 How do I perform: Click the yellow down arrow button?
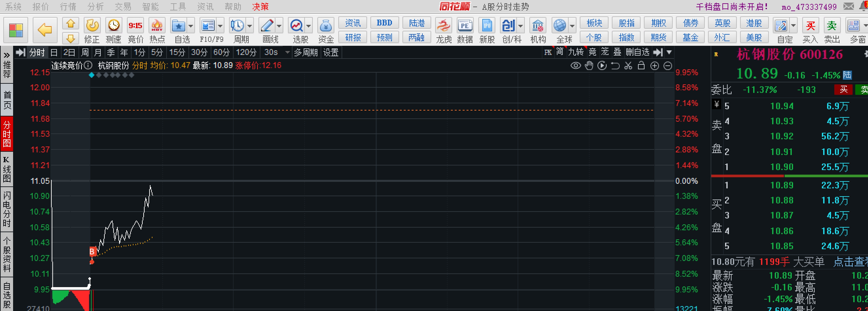click(70, 38)
